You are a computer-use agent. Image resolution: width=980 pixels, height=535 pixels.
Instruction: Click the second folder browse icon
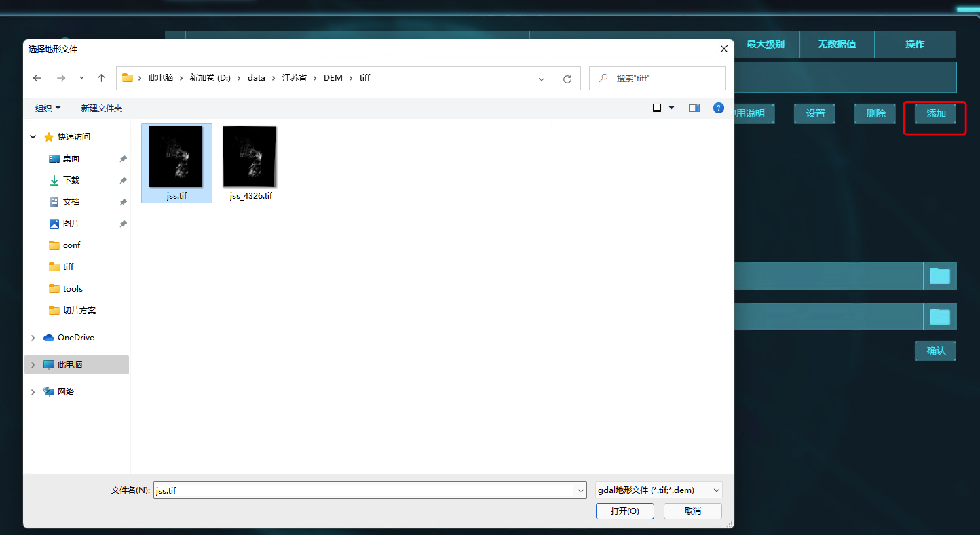click(939, 317)
